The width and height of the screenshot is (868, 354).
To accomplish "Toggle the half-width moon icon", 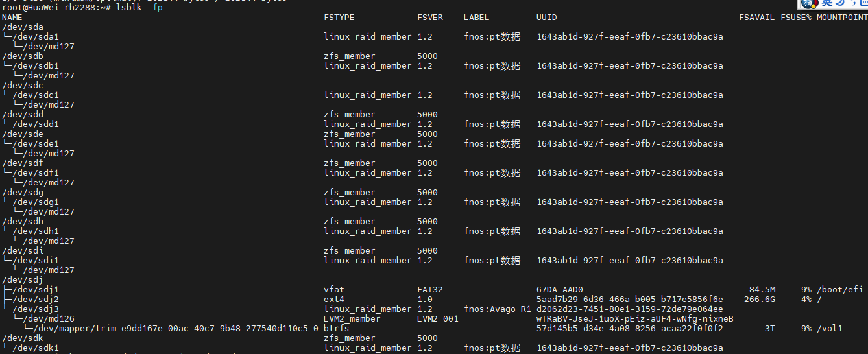I will [840, 3].
